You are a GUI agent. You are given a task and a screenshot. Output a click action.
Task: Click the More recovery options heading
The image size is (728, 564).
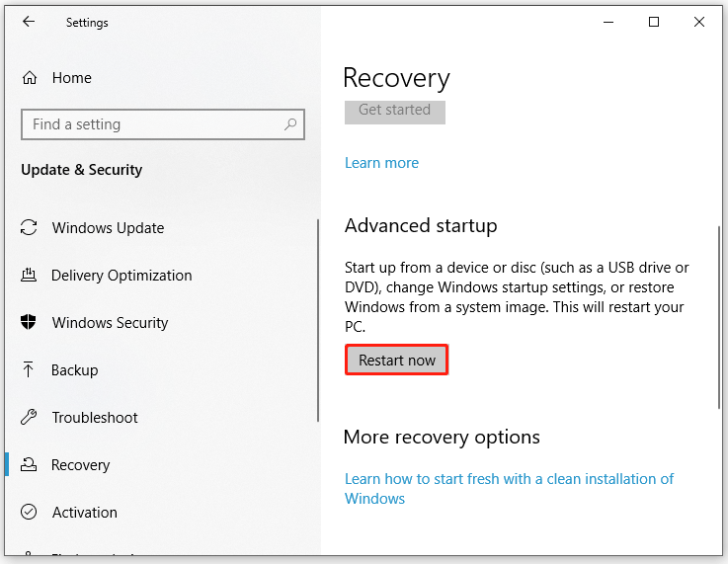tap(442, 438)
